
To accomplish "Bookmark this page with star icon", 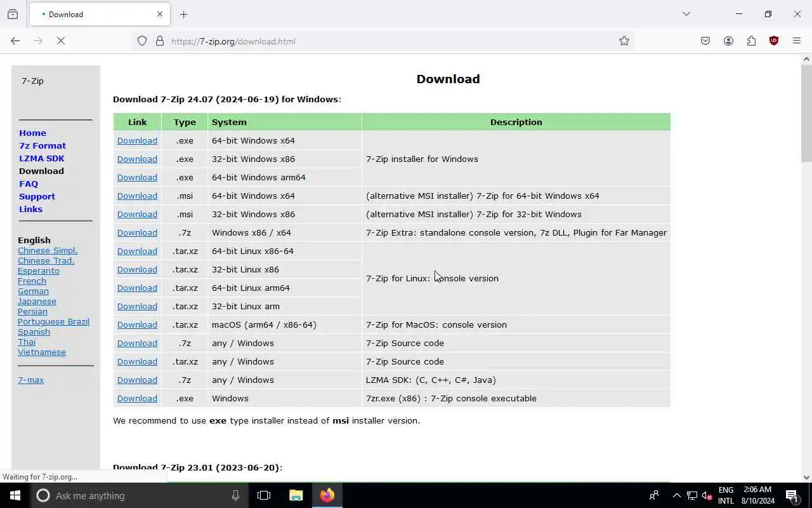I will click(x=624, y=41).
